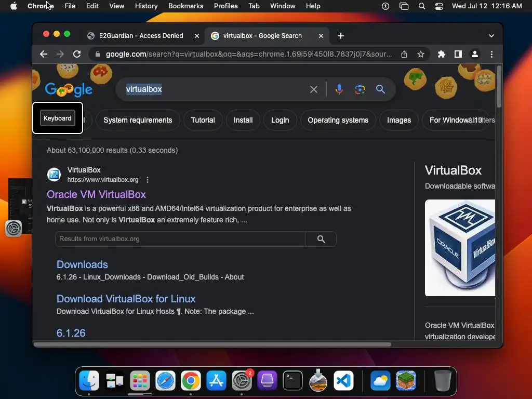Open Terminal from the Dock
This screenshot has height=399, width=532.
point(292,380)
